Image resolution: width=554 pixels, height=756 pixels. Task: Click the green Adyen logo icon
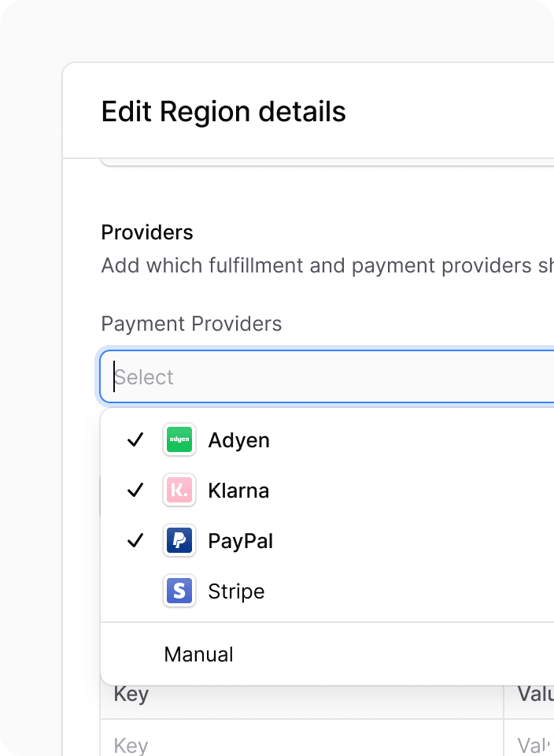click(179, 439)
